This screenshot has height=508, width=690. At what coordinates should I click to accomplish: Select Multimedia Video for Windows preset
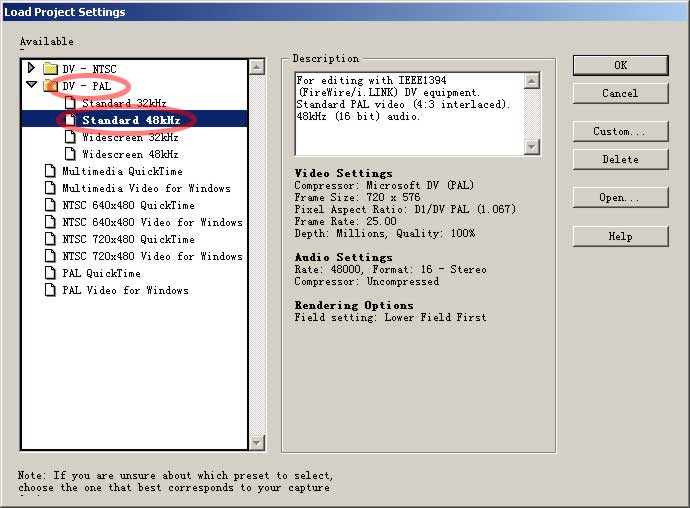coord(146,188)
